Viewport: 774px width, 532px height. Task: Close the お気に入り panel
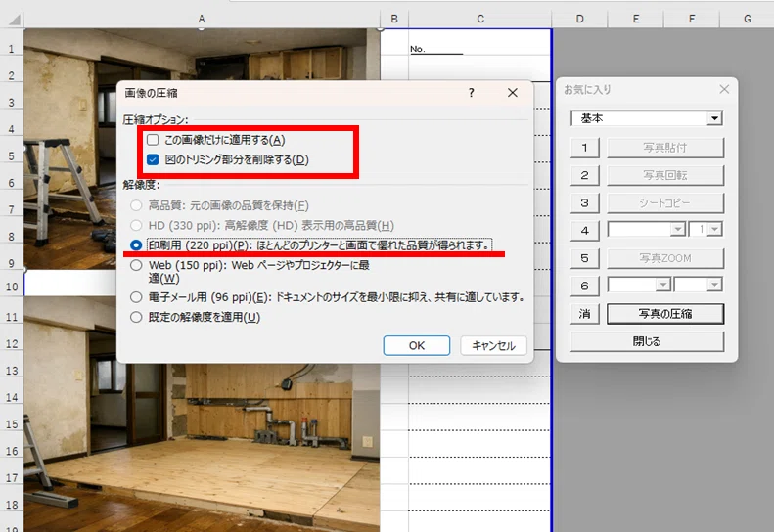[x=724, y=89]
